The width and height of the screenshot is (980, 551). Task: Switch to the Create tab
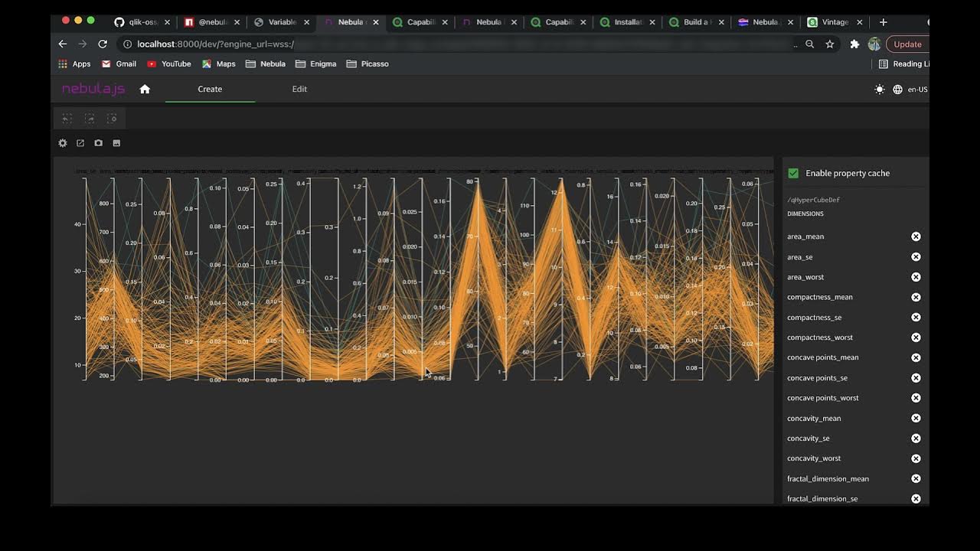point(210,89)
